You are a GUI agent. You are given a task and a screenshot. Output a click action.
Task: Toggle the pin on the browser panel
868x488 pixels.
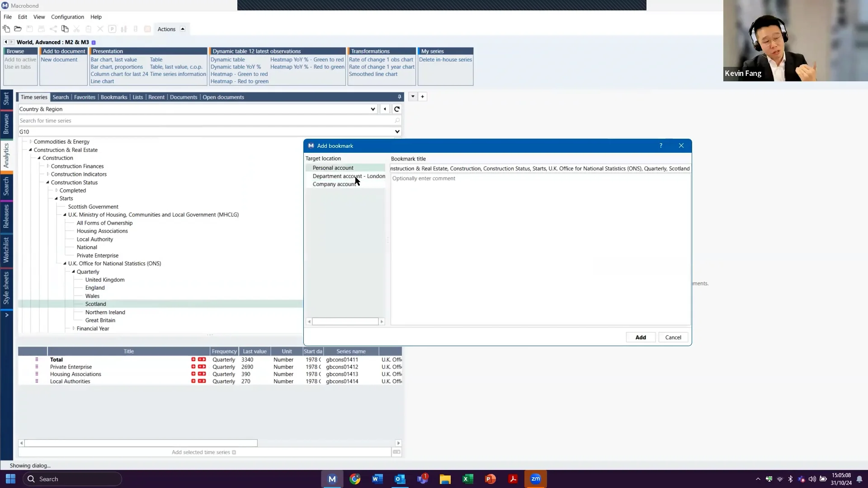click(x=399, y=97)
